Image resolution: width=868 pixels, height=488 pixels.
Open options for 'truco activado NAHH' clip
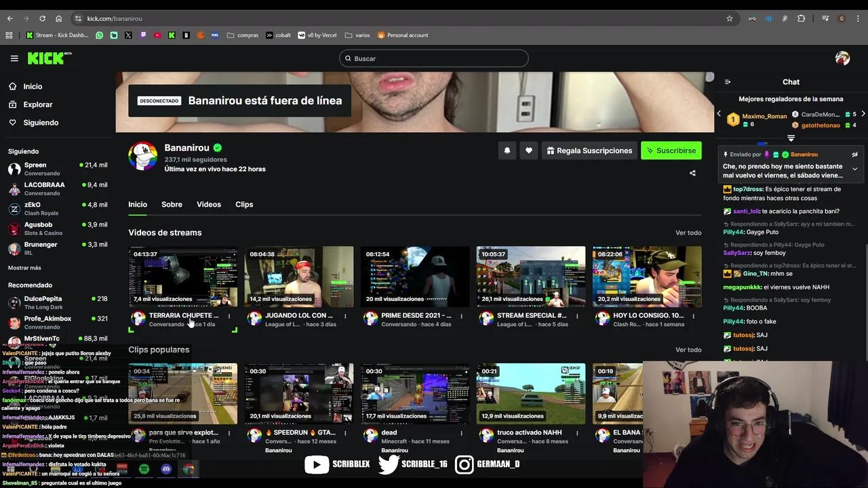click(x=577, y=433)
